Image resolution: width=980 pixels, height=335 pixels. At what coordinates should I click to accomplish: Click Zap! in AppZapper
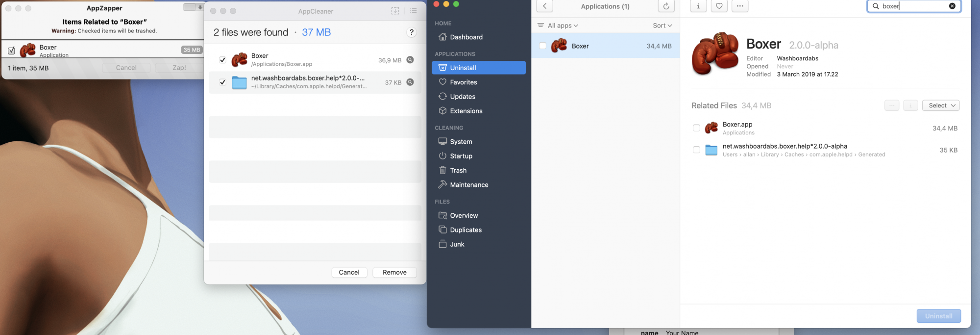179,68
